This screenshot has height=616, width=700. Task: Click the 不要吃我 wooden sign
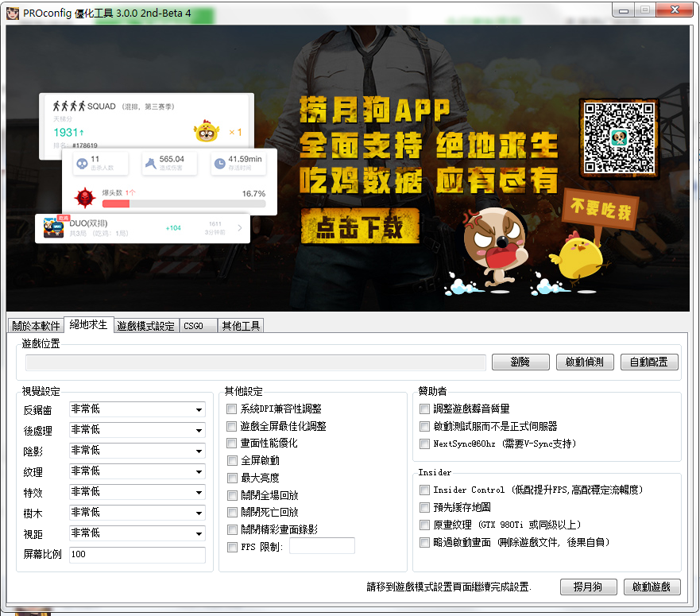pos(601,209)
